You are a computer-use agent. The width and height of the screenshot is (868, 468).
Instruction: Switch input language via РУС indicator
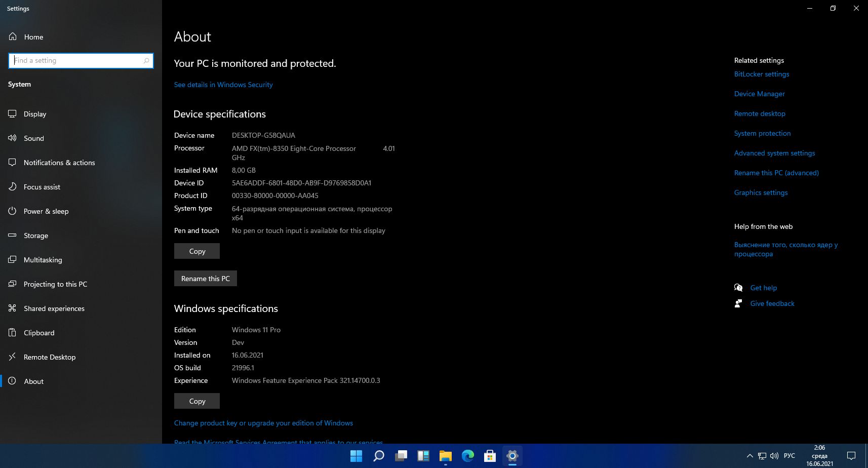[790, 456]
